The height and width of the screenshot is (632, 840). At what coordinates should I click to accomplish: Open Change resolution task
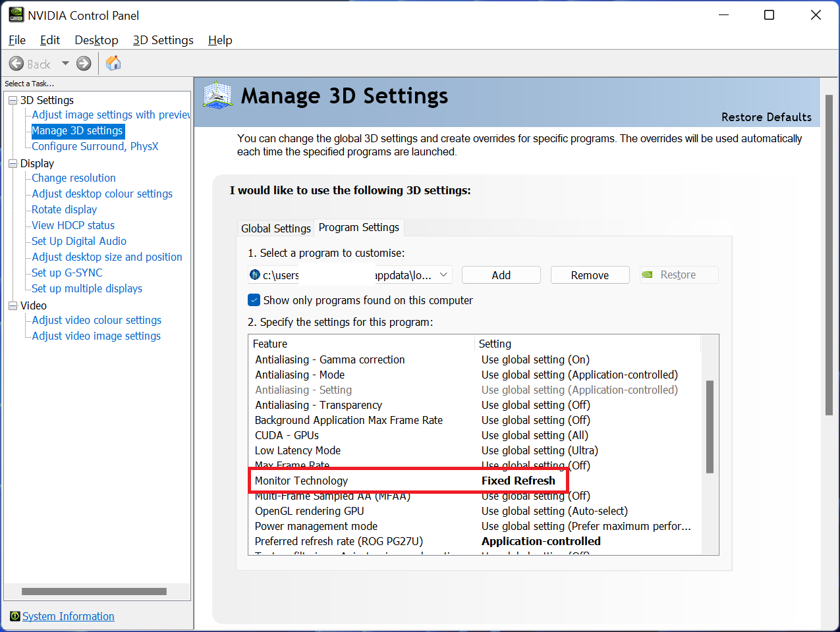[x=74, y=178]
